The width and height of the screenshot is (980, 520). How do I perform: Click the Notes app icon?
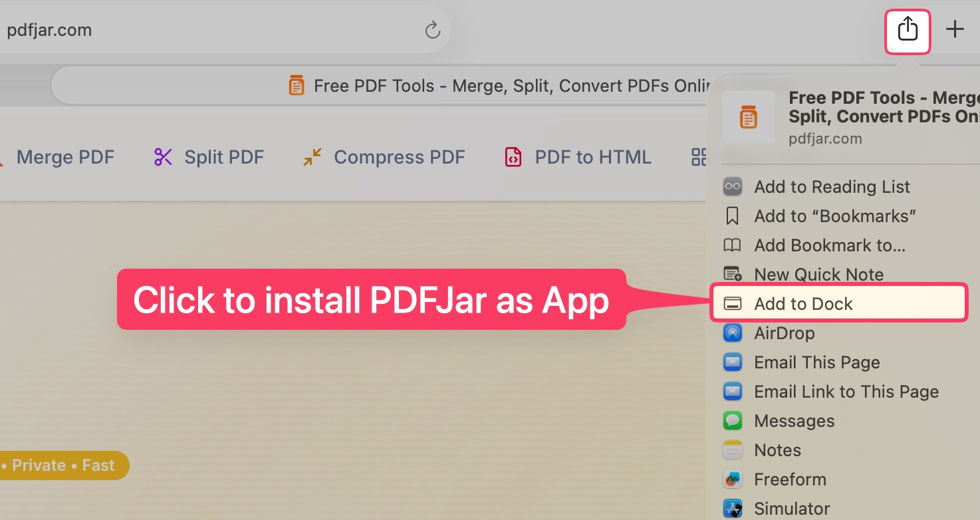(732, 450)
